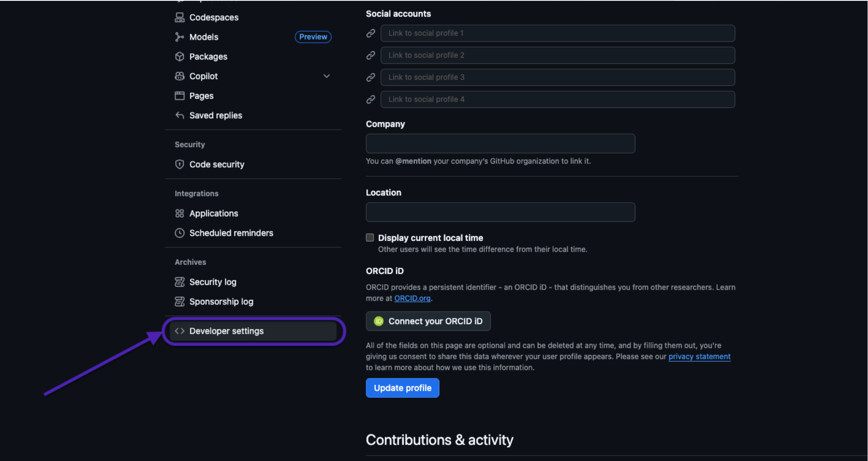Click the Saved replies arrow icon
Image resolution: width=868 pixels, height=461 pixels.
coord(179,115)
